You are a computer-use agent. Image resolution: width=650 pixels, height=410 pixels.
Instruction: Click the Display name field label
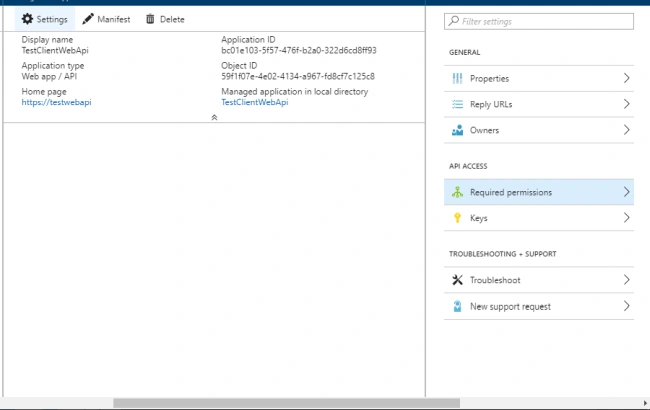(47, 39)
